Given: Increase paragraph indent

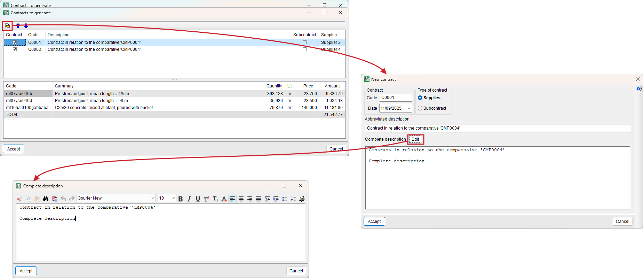Looking at the screenshot, I should [267, 199].
